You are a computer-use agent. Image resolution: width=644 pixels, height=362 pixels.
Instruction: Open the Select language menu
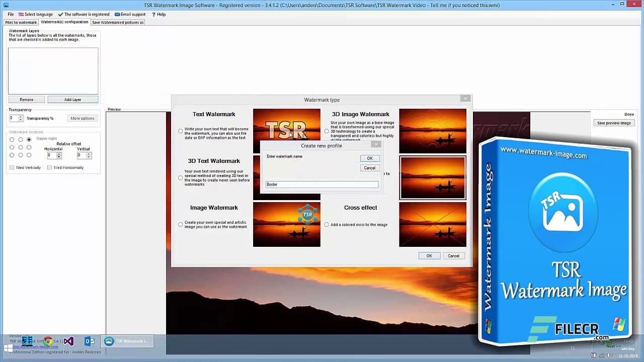[x=35, y=15]
